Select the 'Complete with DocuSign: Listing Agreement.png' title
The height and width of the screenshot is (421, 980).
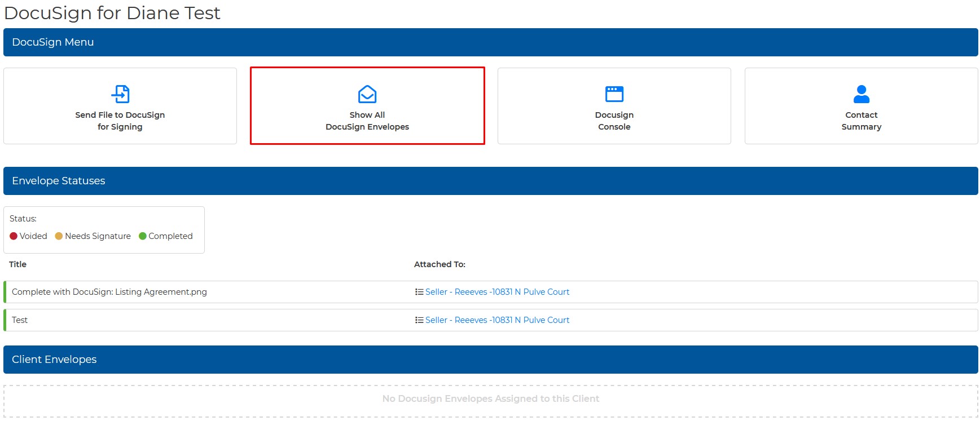[109, 292]
